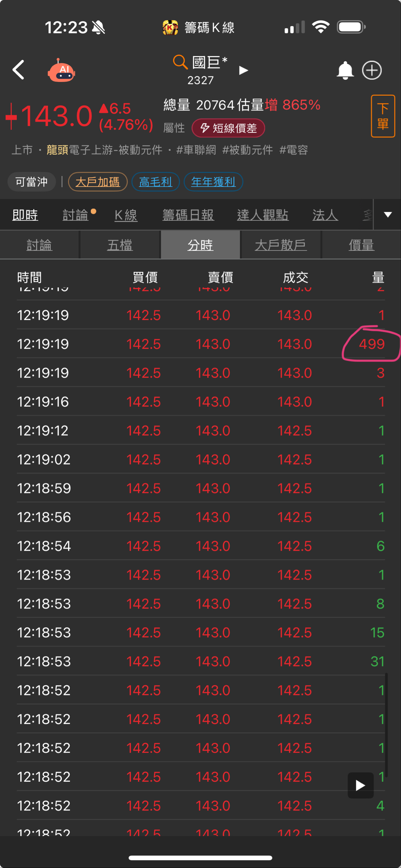Image resolution: width=401 pixels, height=868 pixels.
Task: Tap the next-stock triangle beside 國巨
Action: [243, 70]
